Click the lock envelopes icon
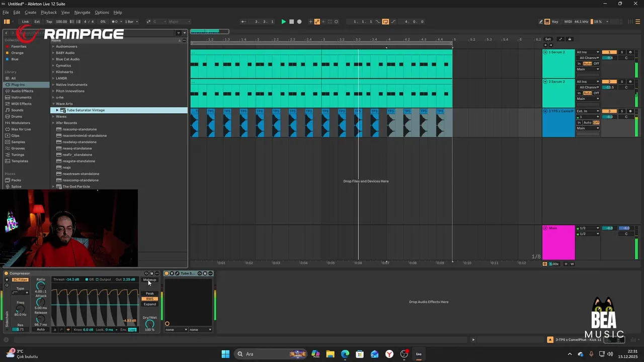The image size is (644, 362). pyautogui.click(x=570, y=39)
